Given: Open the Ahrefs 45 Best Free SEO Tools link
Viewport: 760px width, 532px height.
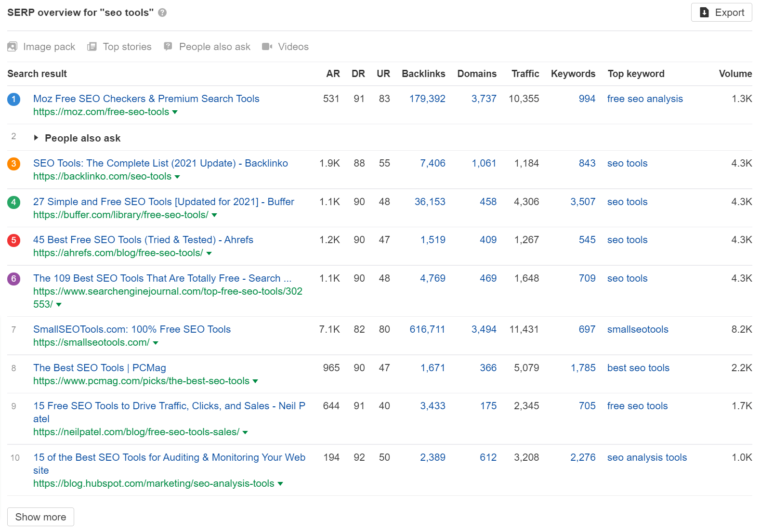Looking at the screenshot, I should point(143,240).
